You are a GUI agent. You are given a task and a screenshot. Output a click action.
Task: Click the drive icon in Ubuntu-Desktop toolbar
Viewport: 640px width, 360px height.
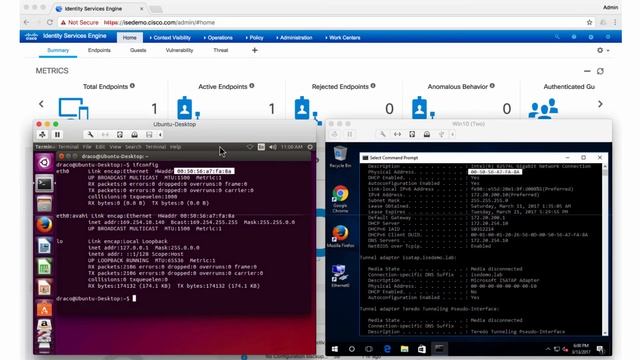pos(134,134)
